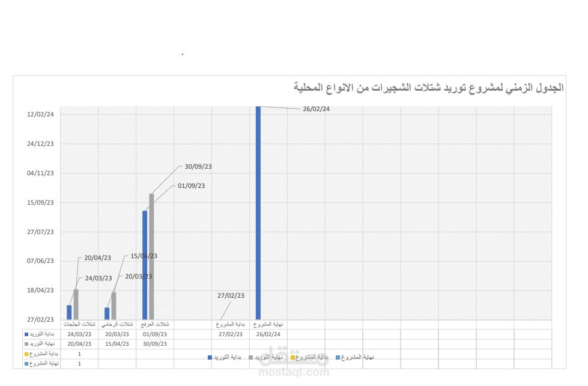Click the chart title about توريد شتلات الشجيرات
Viewport: 588px width, 386px height.
point(429,88)
